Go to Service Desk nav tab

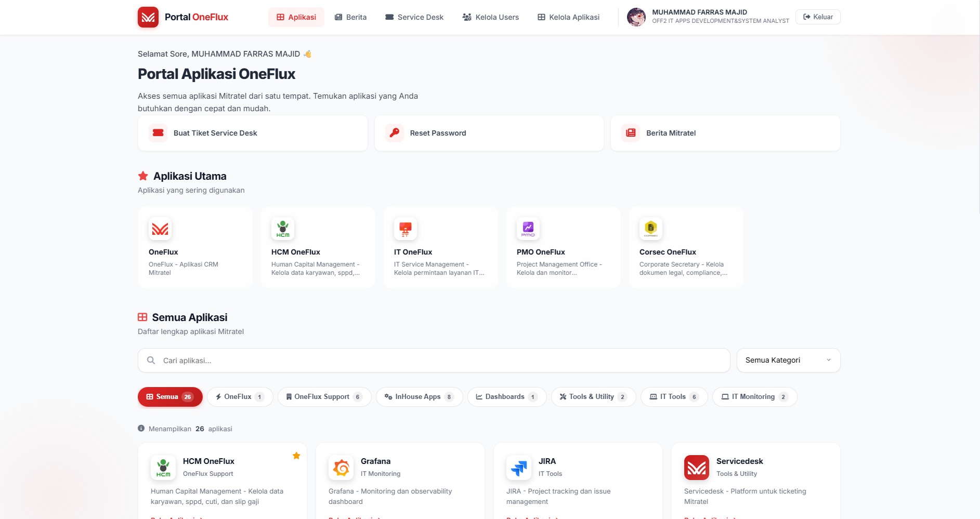414,17
